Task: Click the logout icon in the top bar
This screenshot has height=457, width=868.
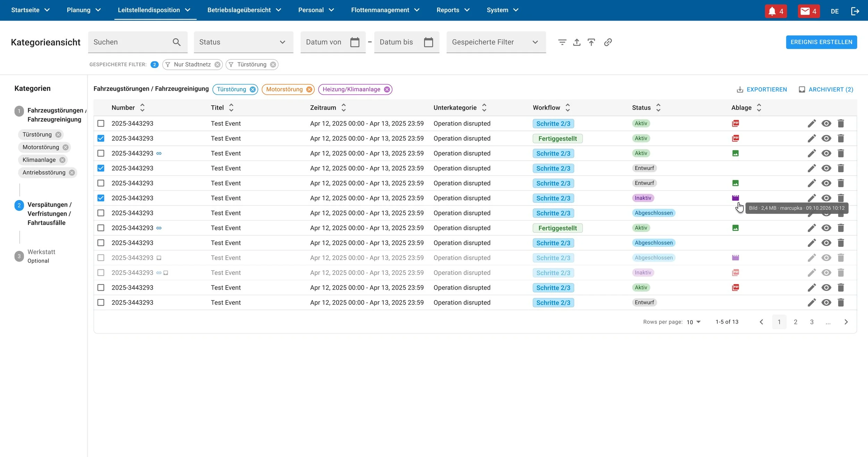Action: click(x=855, y=11)
